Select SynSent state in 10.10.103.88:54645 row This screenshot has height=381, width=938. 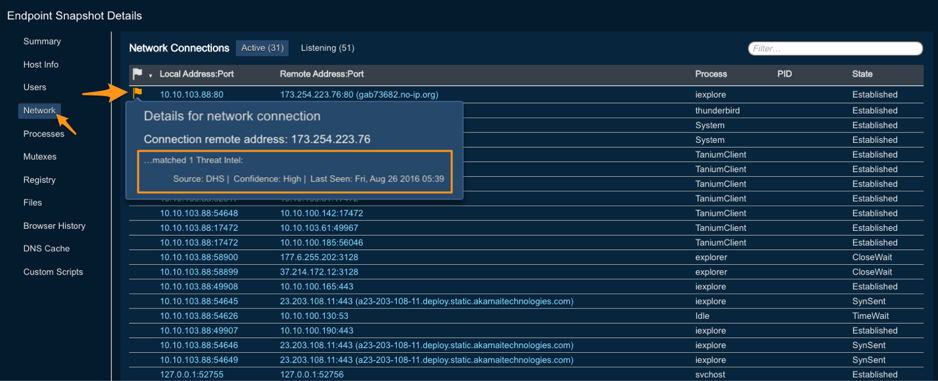pos(869,301)
